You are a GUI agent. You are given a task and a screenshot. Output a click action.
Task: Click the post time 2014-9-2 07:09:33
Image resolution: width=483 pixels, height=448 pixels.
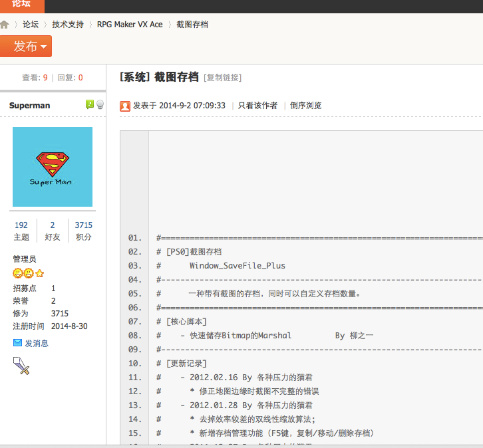click(192, 106)
